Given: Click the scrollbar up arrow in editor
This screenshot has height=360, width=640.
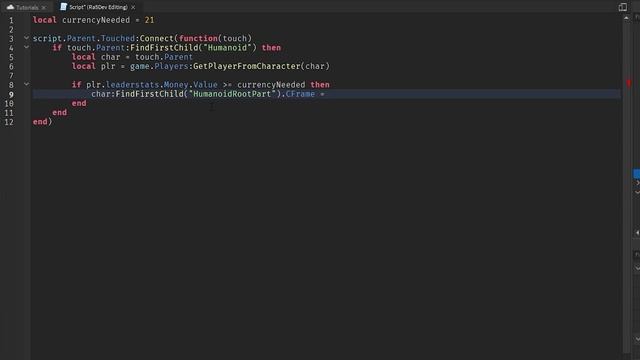Looking at the screenshot, I should click(626, 18).
